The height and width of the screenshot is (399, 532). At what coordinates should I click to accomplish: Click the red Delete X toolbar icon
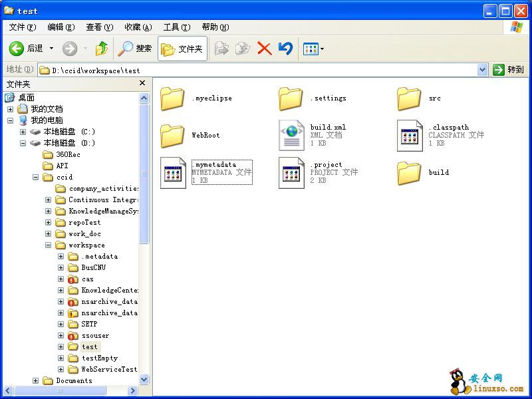(265, 49)
